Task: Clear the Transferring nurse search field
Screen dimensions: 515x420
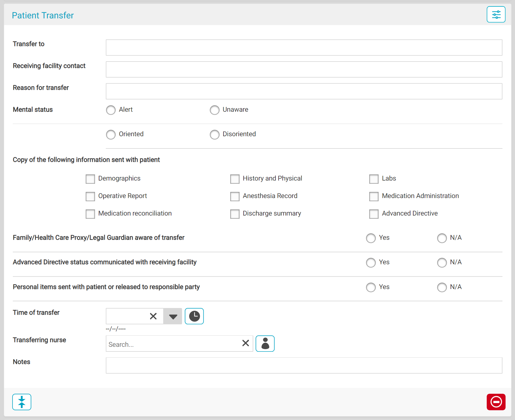Action: pyautogui.click(x=245, y=343)
